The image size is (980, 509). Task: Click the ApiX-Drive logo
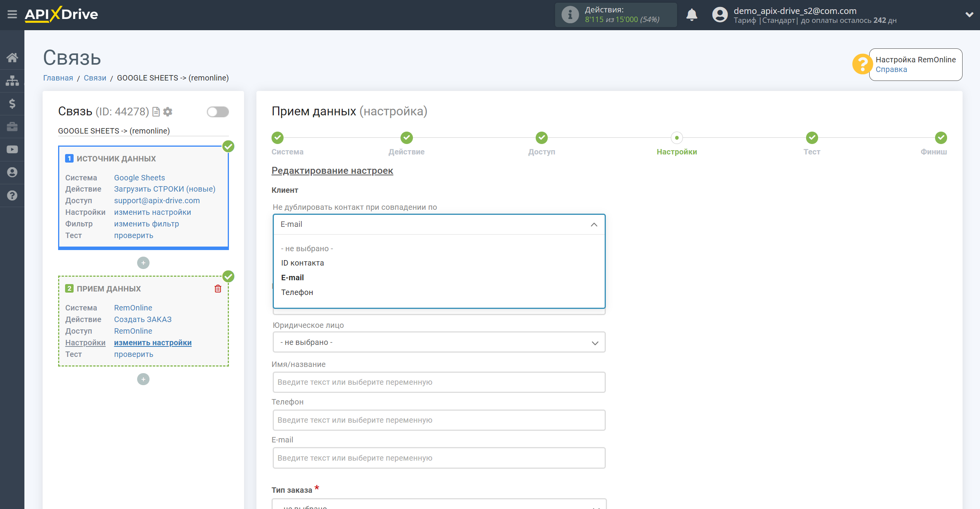coord(61,14)
